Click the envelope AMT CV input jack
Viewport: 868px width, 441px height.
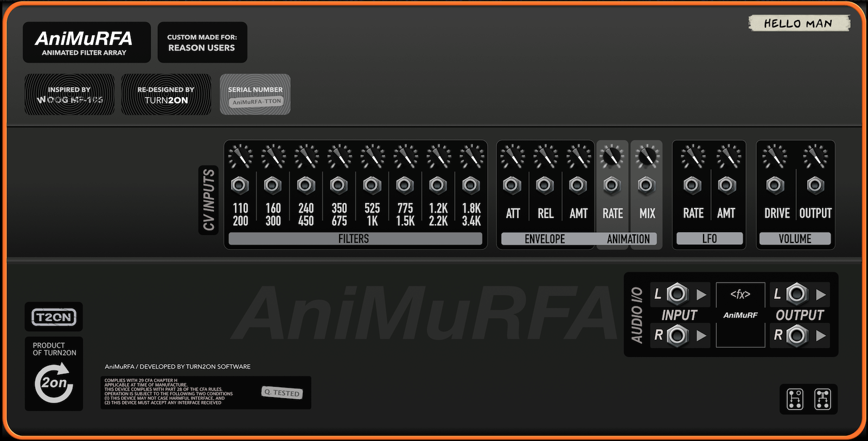[x=578, y=186]
